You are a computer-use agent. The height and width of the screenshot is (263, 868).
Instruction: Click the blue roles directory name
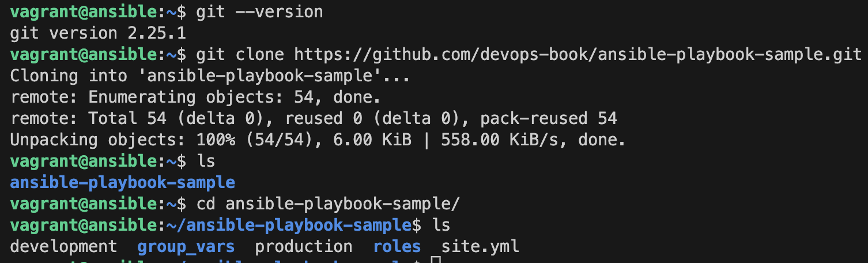pyautogui.click(x=397, y=247)
